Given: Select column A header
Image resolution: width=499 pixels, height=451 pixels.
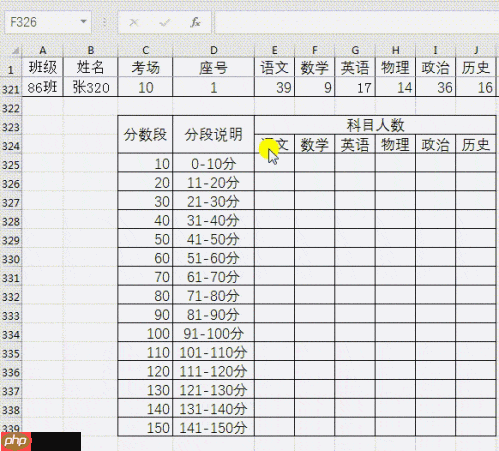Looking at the screenshot, I should (x=42, y=50).
